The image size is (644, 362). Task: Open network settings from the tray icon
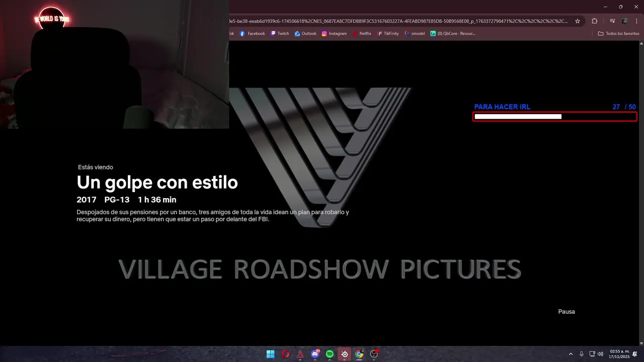[592, 354]
